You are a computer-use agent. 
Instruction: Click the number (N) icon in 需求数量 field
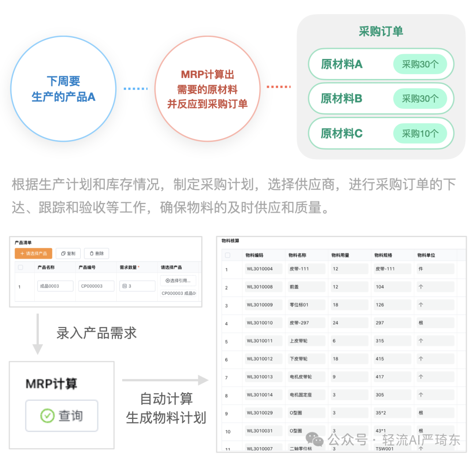click(x=125, y=286)
